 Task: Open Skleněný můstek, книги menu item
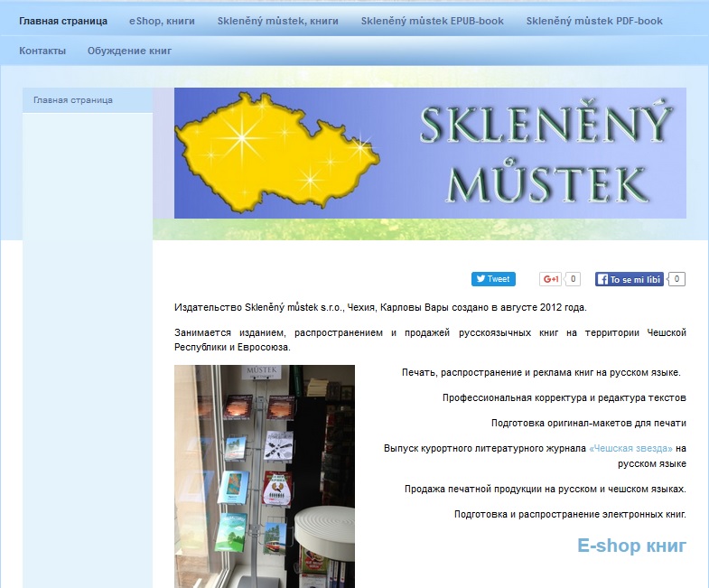pyautogui.click(x=277, y=22)
